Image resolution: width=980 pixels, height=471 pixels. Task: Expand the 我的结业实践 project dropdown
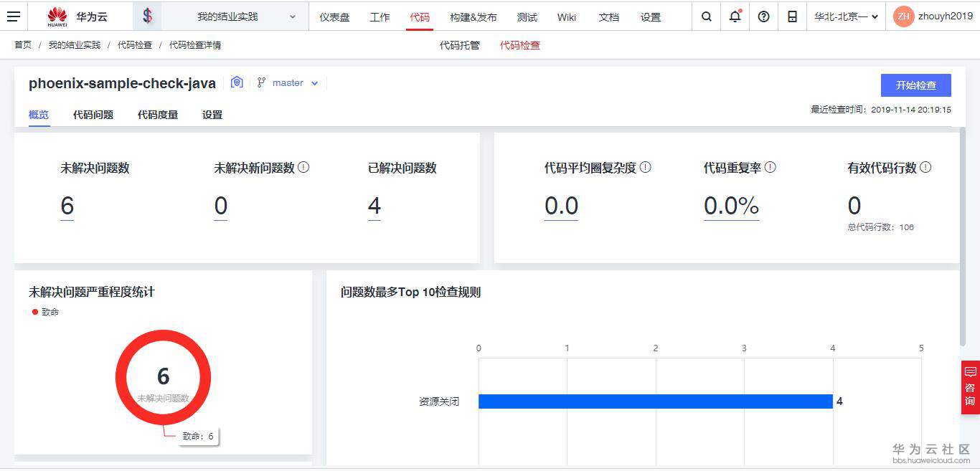[x=236, y=16]
